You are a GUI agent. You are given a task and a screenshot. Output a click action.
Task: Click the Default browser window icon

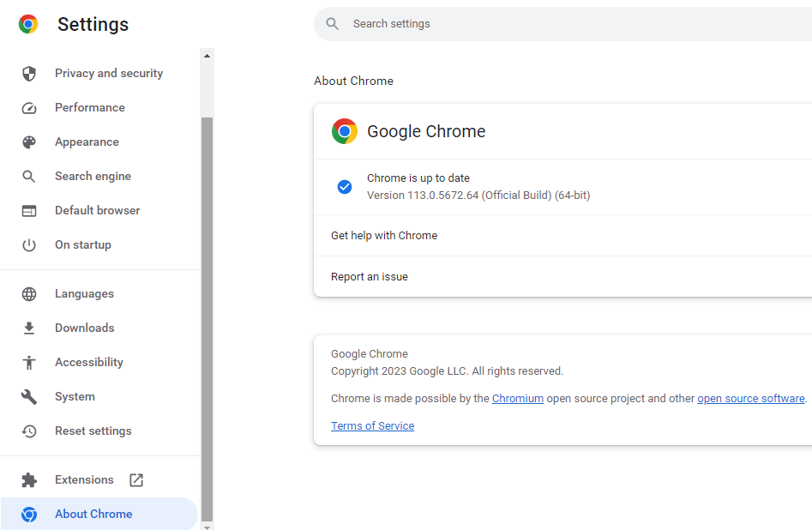29,211
